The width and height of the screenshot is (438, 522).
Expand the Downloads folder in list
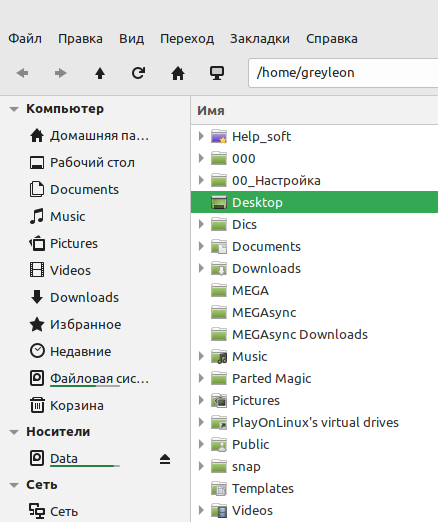201,268
